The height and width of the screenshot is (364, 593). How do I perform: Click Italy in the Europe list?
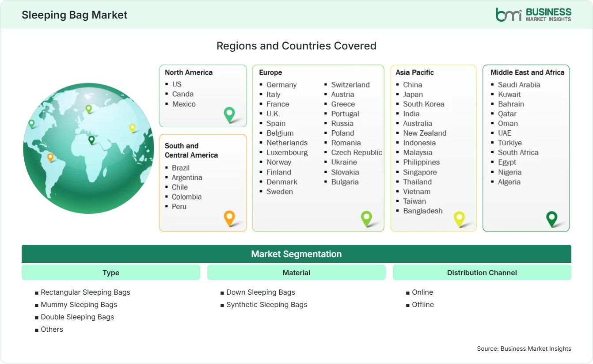(x=273, y=95)
